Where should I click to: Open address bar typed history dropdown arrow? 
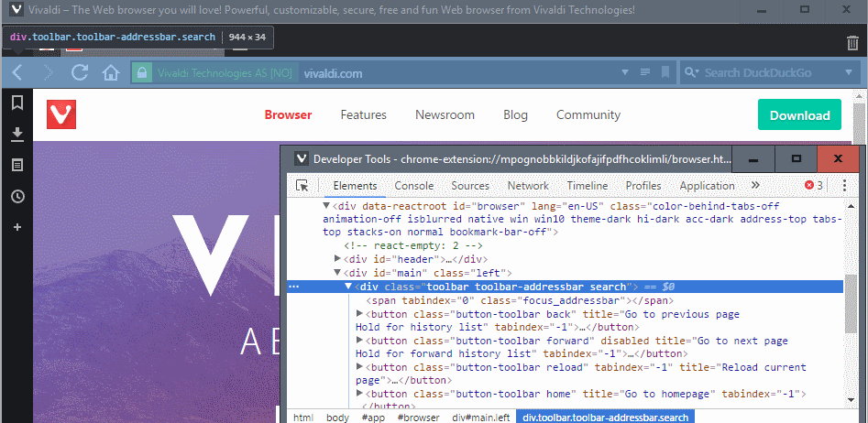[625, 72]
